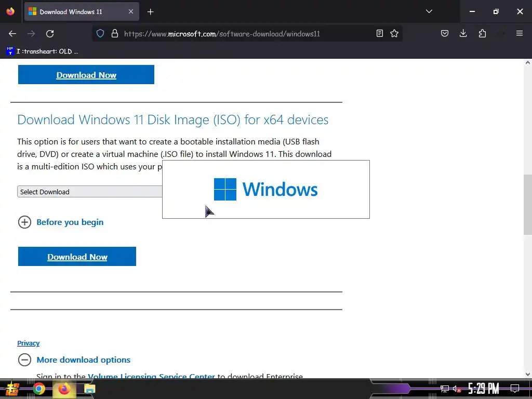List all tabs dropdown arrow
Image resolution: width=532 pixels, height=399 pixels.
click(429, 11)
